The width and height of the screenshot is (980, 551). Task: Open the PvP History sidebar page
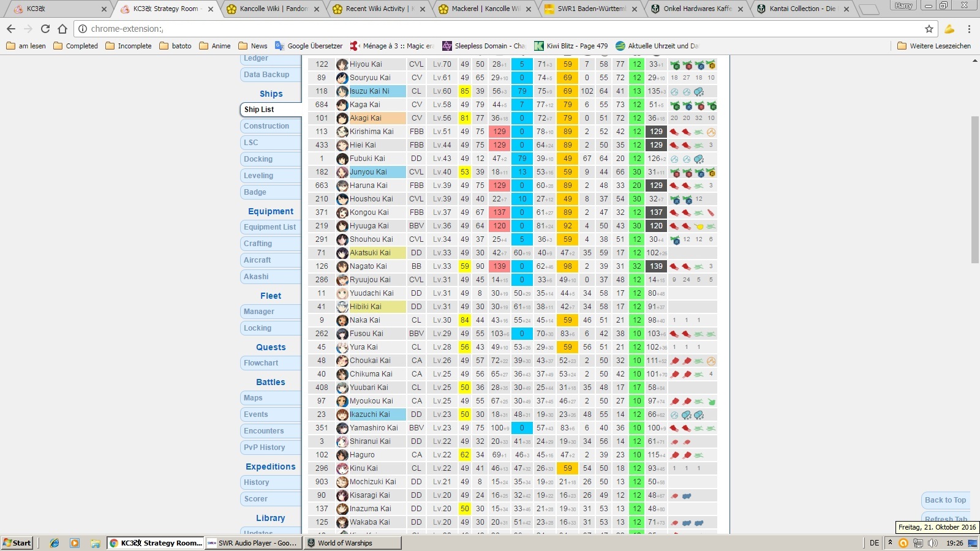[x=265, y=448]
